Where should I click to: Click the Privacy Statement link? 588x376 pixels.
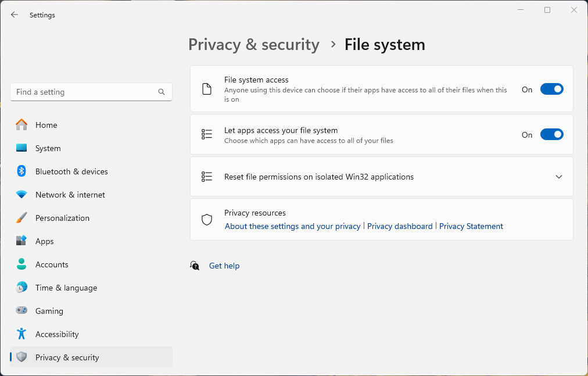click(x=471, y=226)
